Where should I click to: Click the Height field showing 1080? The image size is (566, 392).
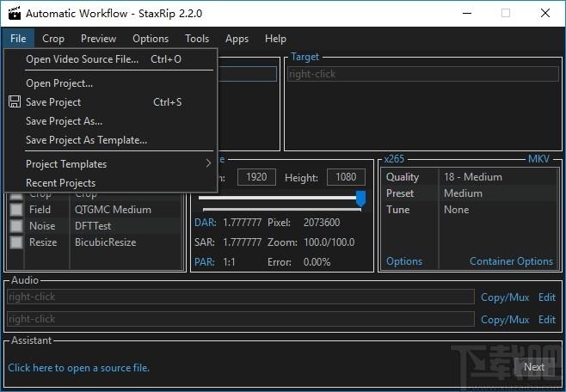click(x=346, y=177)
